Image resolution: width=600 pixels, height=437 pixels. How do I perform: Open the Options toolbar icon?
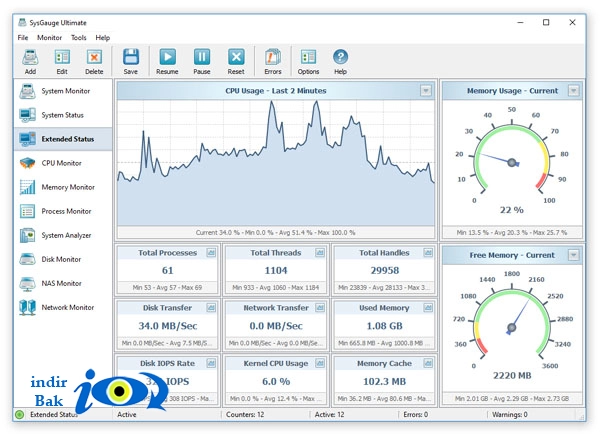pyautogui.click(x=308, y=57)
